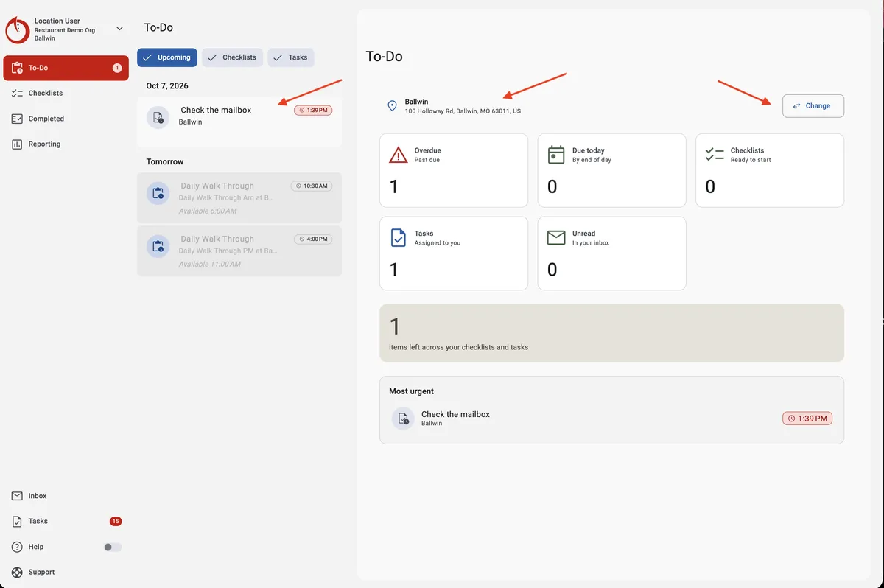Viewport: 884px width, 588px height.
Task: Open the Tasks Assigned to you card
Action: pyautogui.click(x=454, y=253)
